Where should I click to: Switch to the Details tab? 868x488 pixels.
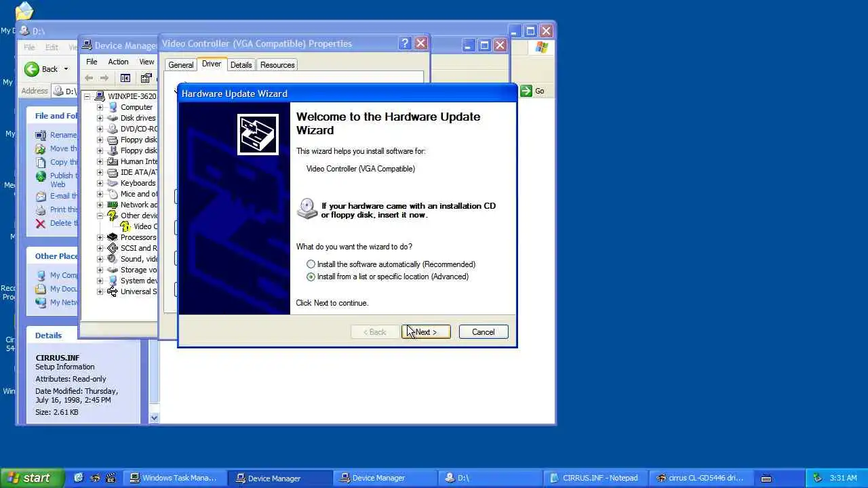pos(241,65)
